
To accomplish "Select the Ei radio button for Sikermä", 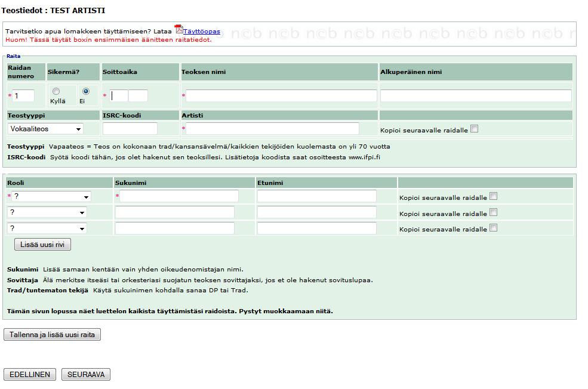I will 86,91.
